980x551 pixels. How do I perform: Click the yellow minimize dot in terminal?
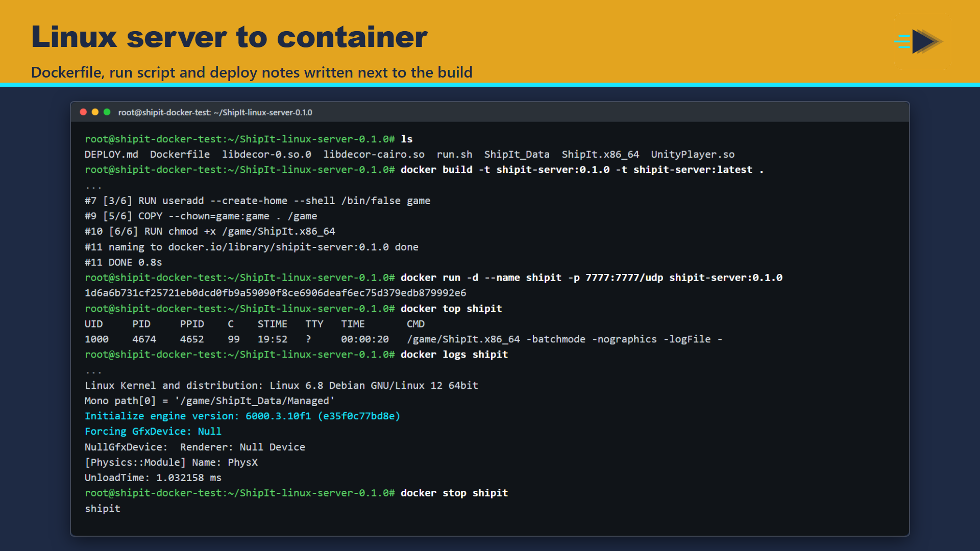tap(95, 112)
